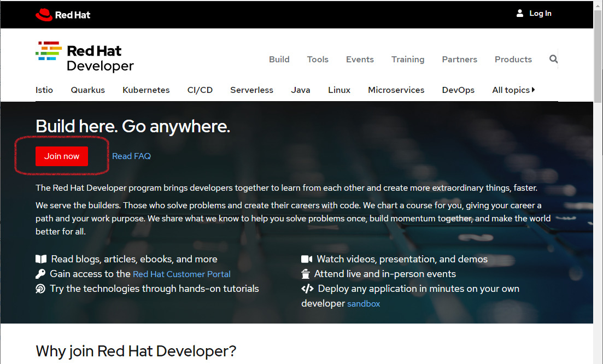
Task: Go to the Quarkus topic
Action: (87, 90)
